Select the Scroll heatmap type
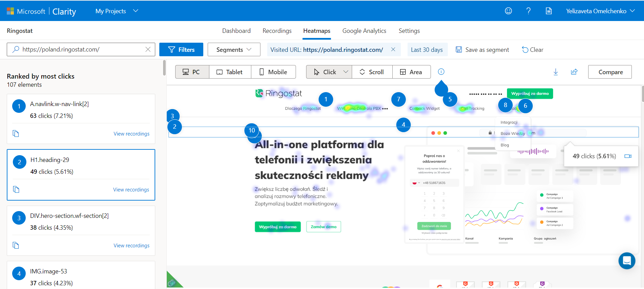644x289 pixels. 372,72
